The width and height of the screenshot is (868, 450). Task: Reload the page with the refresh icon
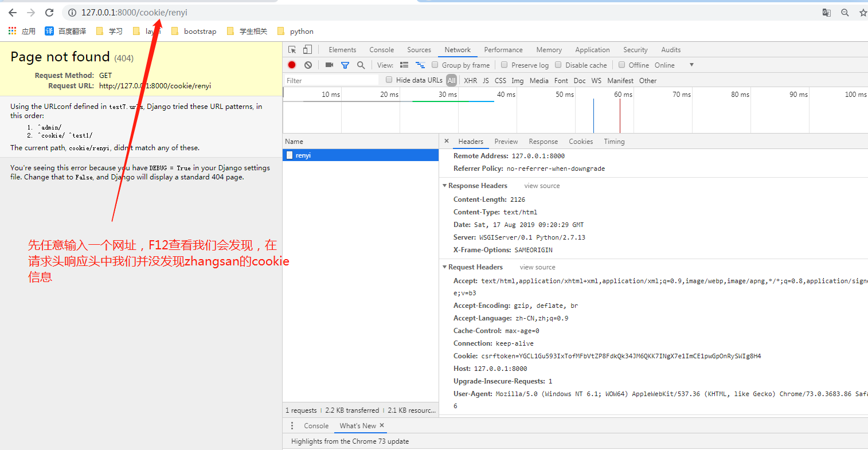49,13
